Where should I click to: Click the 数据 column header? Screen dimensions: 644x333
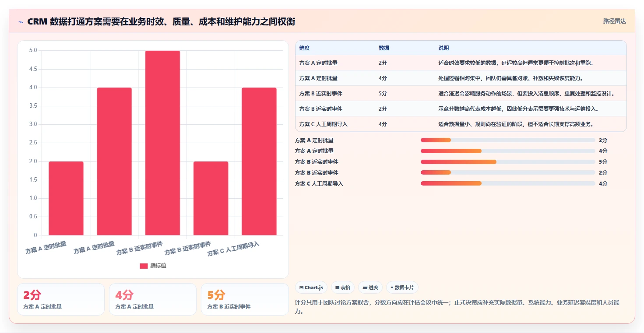(x=384, y=48)
